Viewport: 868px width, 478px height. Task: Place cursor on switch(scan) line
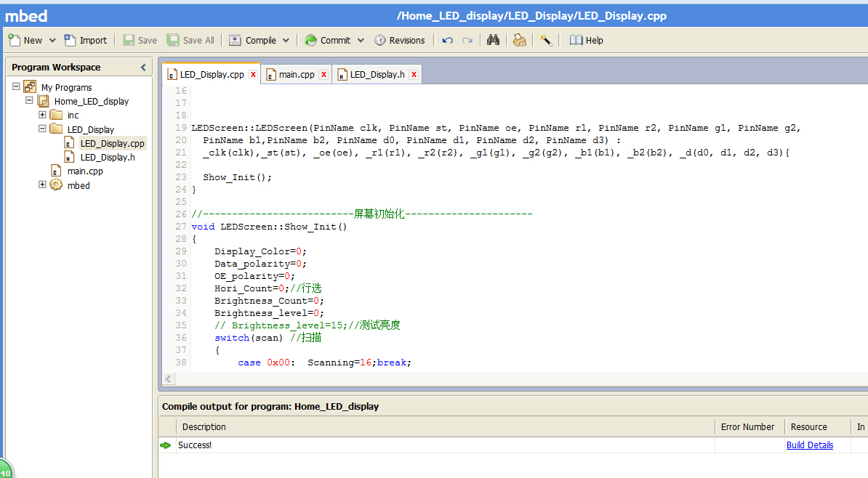coord(268,338)
